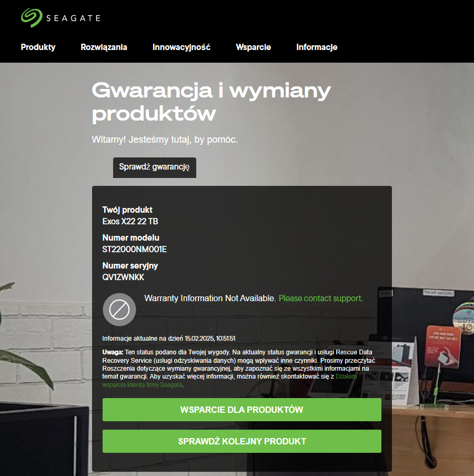Open the Innowacyjność menu

pyautogui.click(x=181, y=47)
